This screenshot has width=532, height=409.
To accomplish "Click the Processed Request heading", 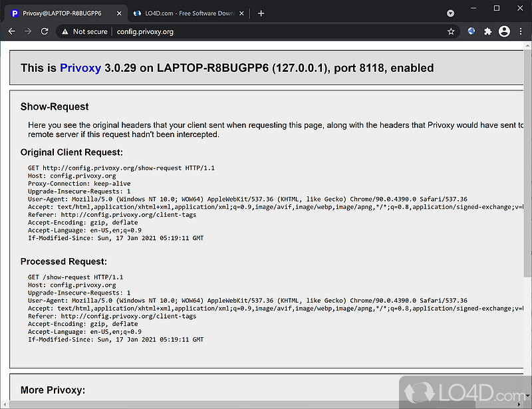I will [63, 261].
